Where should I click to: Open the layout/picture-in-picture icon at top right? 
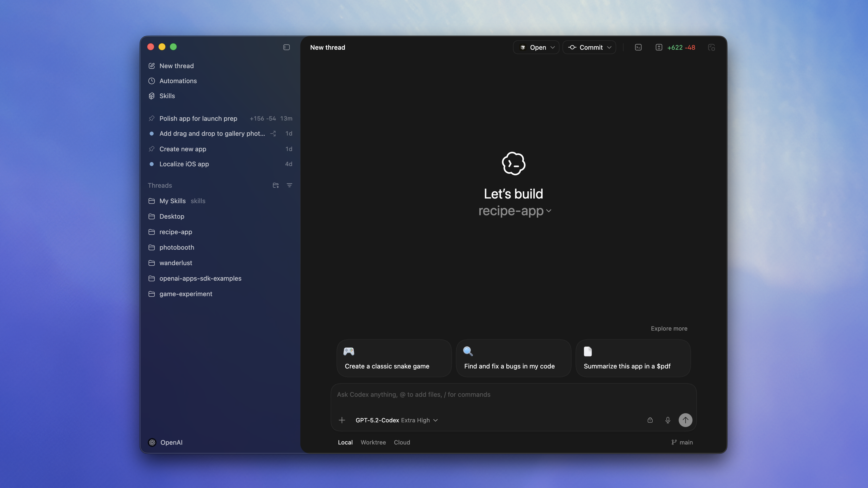[x=712, y=47]
